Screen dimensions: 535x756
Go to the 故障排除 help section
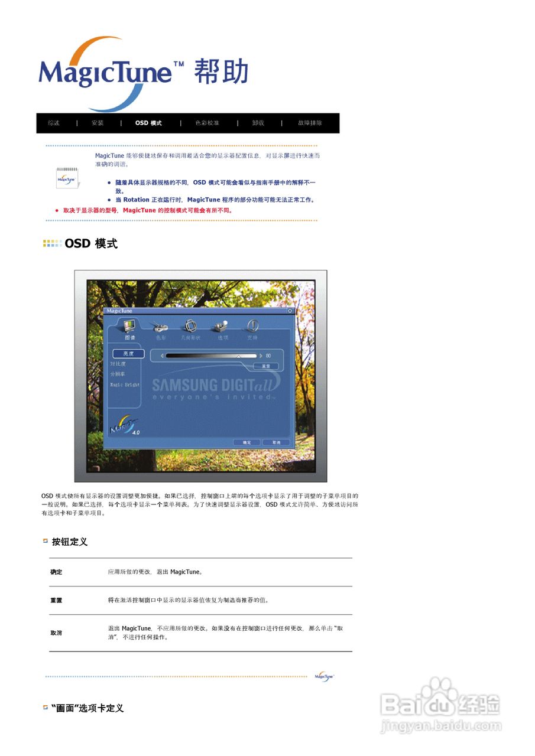click(310, 123)
